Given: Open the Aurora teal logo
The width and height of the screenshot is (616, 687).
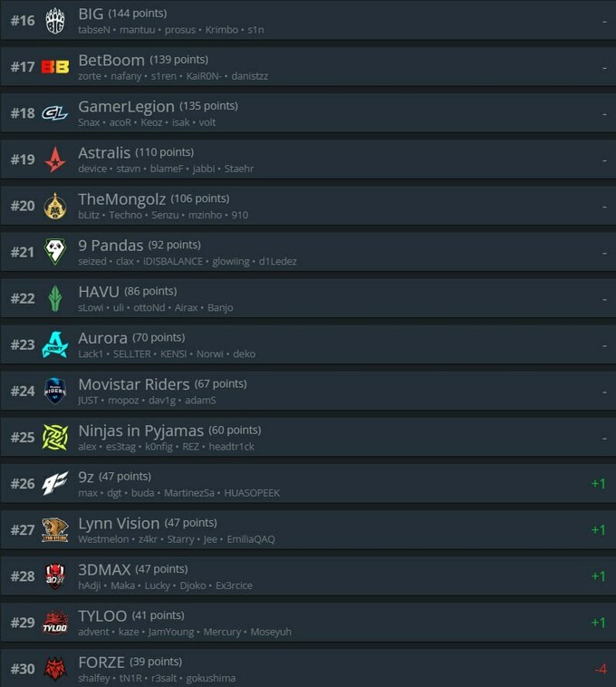Looking at the screenshot, I should 55,344.
